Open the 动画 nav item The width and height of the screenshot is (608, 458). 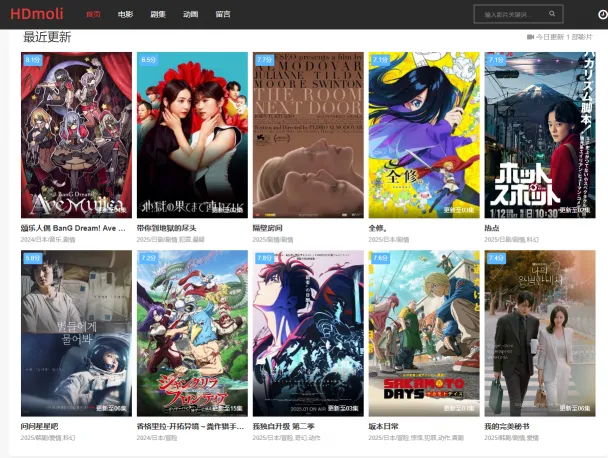pos(190,14)
